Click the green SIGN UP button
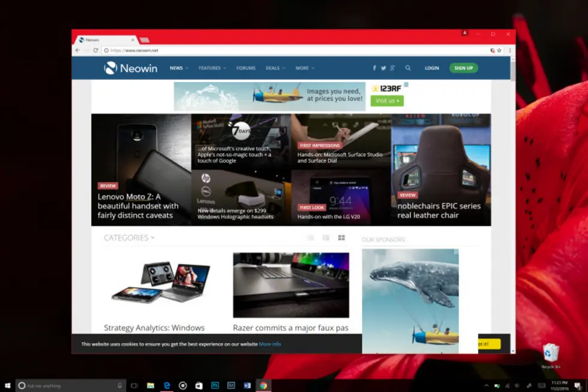This screenshot has width=588, height=392. 463,68
